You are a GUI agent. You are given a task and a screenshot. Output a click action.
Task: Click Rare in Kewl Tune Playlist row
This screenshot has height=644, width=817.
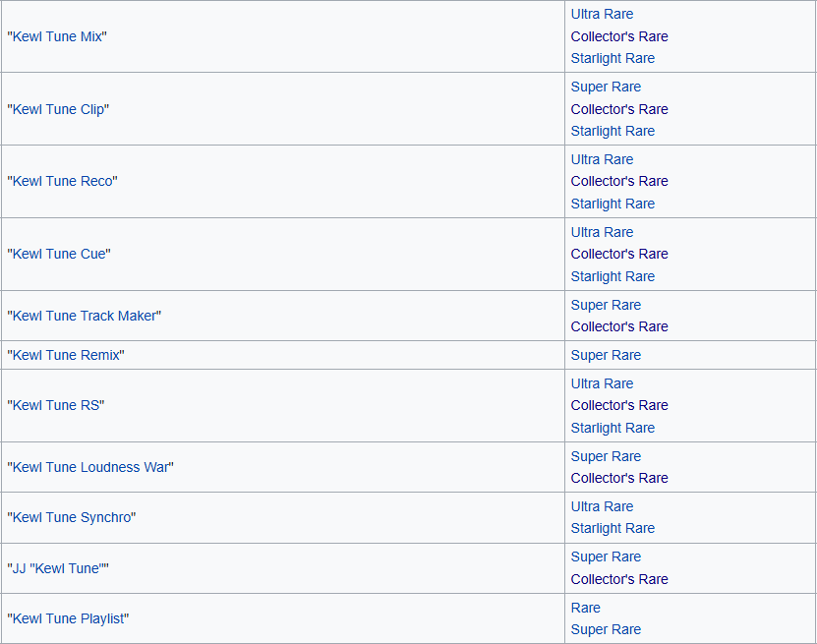click(x=585, y=608)
